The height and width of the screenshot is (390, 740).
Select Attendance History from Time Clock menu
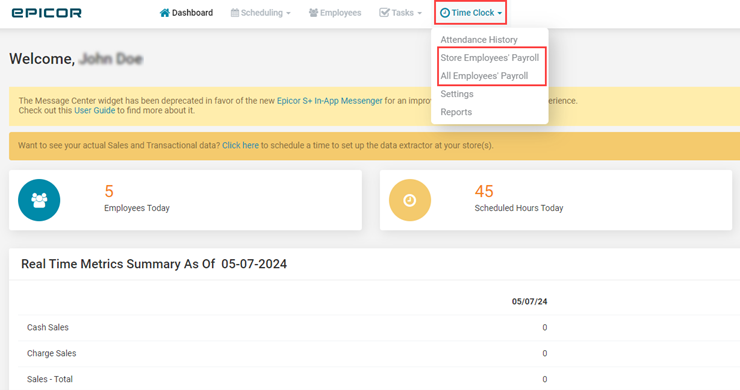[479, 40]
